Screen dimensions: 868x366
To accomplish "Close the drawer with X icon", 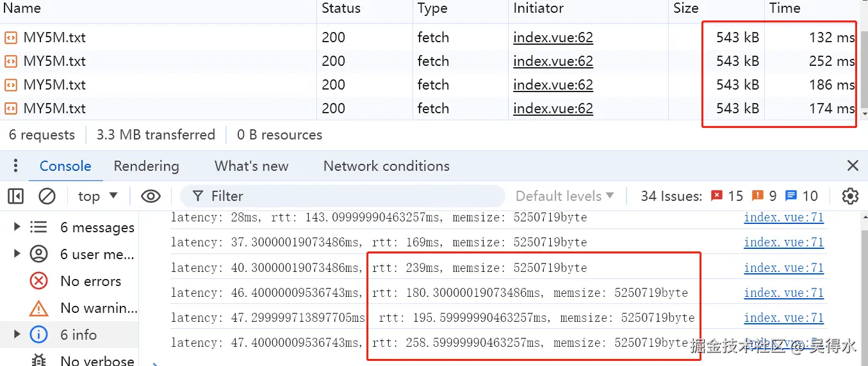I will pyautogui.click(x=853, y=166).
